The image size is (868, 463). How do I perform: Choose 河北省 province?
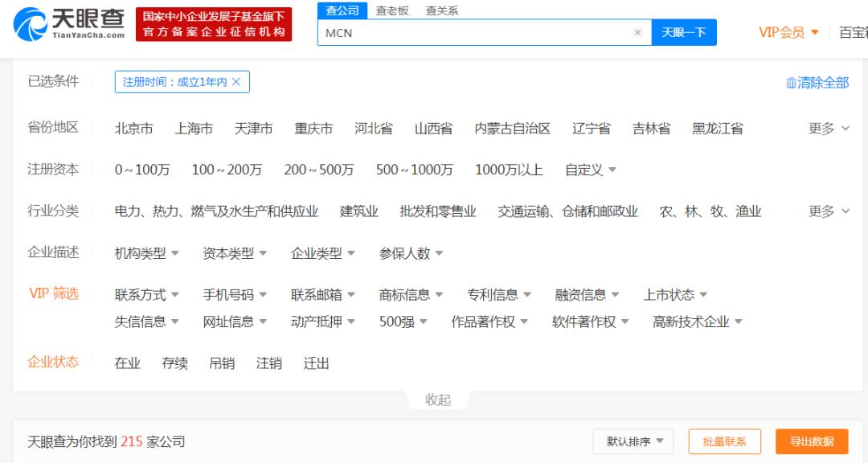click(x=374, y=129)
